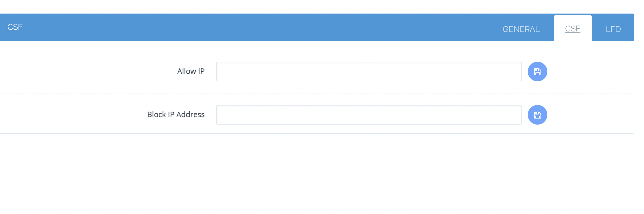Activate the white CSF tab in header
The height and width of the screenshot is (214, 644).
(x=573, y=29)
